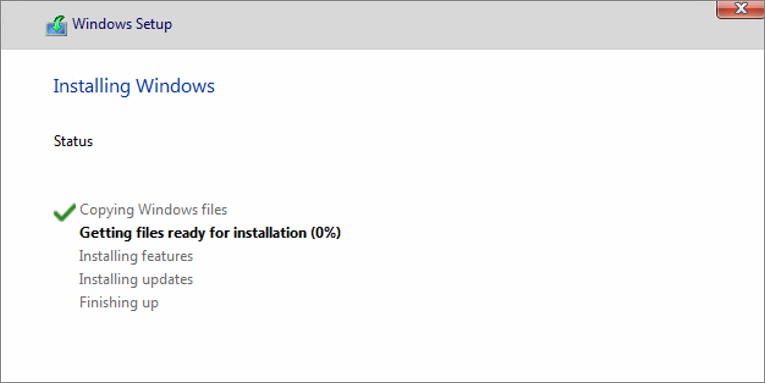Click the Status label
This screenshot has height=383, width=765.
coord(73,141)
